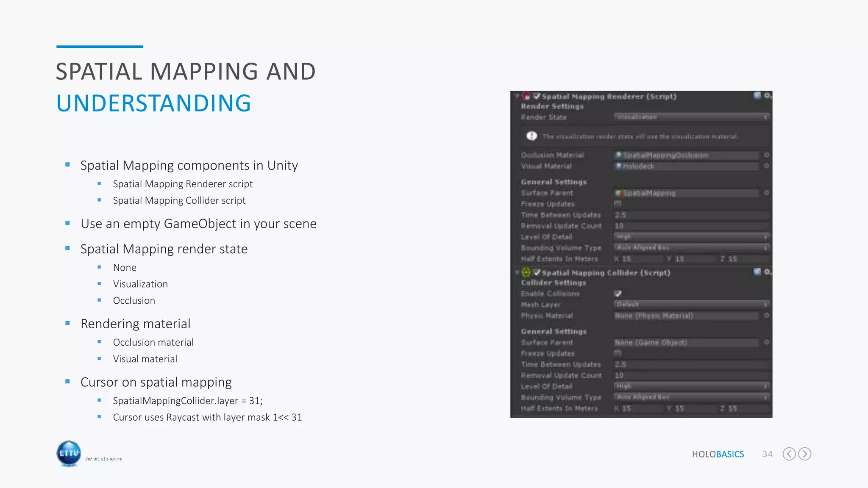868x488 pixels.
Task: Click the Spatial Mapping Renderer script icon
Action: point(526,96)
